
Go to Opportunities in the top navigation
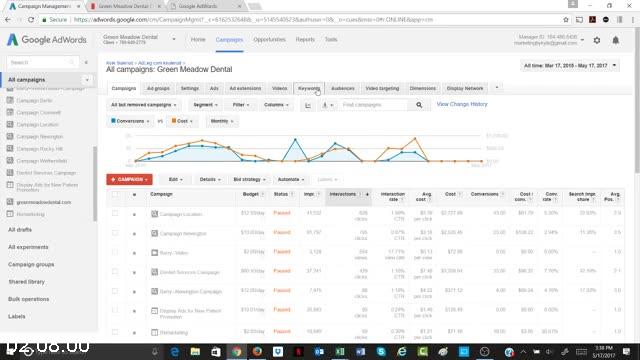coord(269,40)
